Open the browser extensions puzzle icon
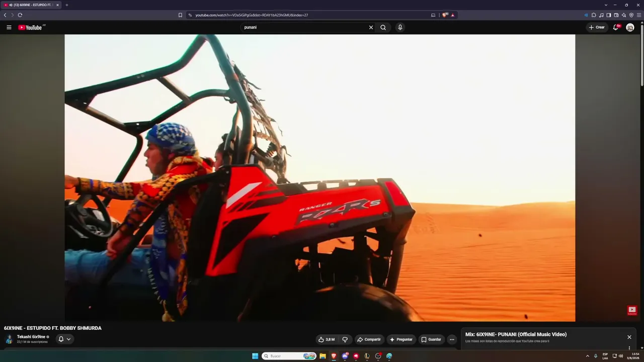The height and width of the screenshot is (362, 644). tap(594, 15)
